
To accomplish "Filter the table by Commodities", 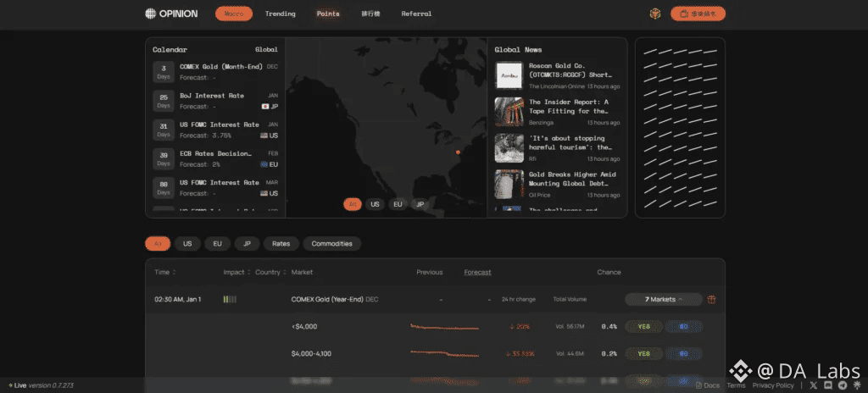I will click(331, 244).
